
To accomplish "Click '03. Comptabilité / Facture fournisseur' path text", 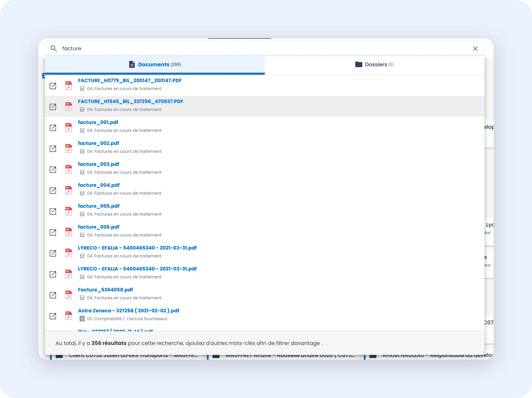I will (x=127, y=319).
